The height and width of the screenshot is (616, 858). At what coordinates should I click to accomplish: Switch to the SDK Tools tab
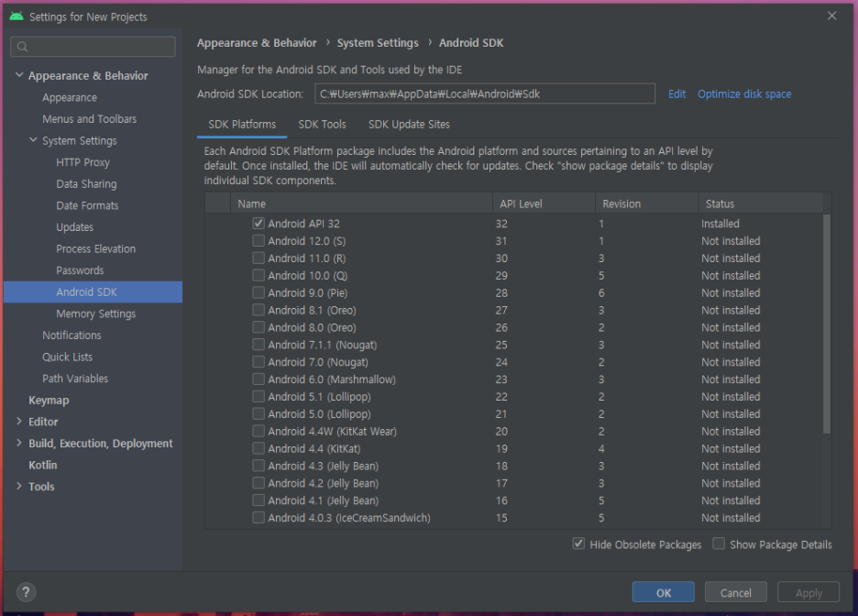click(x=322, y=124)
